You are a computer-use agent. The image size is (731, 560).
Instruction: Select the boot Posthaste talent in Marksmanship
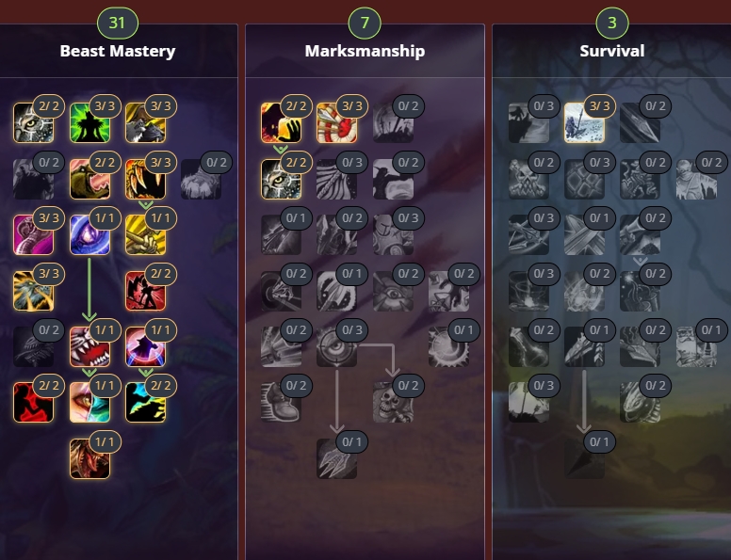coord(281,403)
